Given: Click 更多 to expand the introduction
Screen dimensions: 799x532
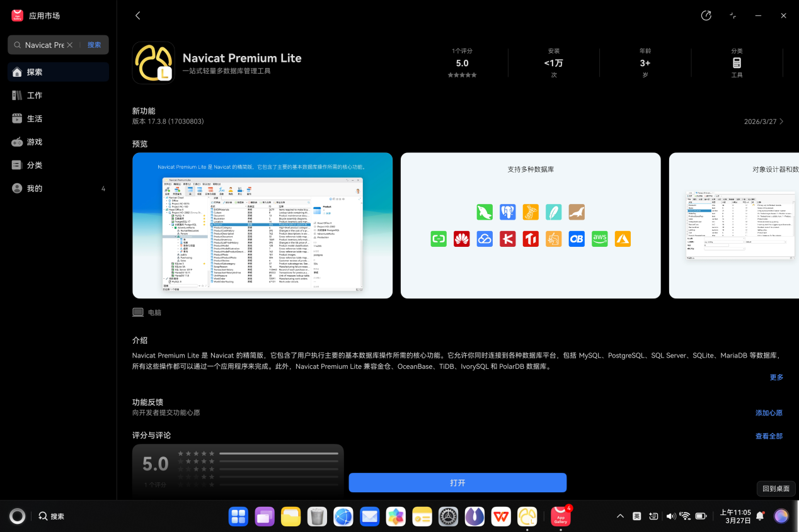Looking at the screenshot, I should pyautogui.click(x=776, y=376).
